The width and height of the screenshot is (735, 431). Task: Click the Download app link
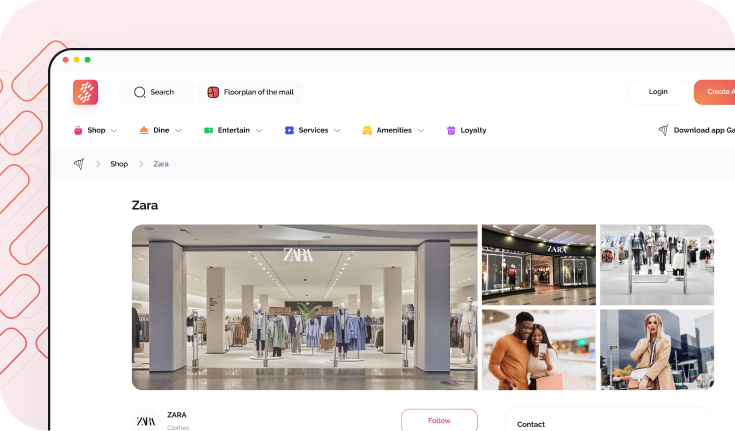point(697,130)
